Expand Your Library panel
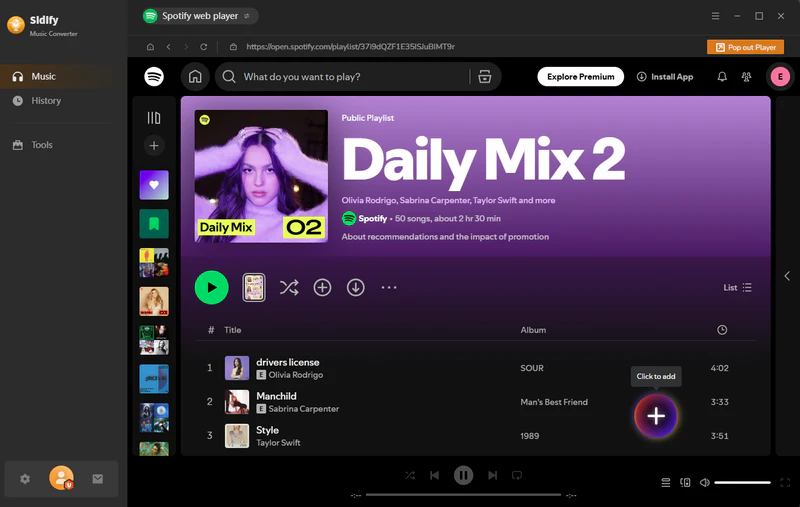The width and height of the screenshot is (800, 507). point(154,118)
